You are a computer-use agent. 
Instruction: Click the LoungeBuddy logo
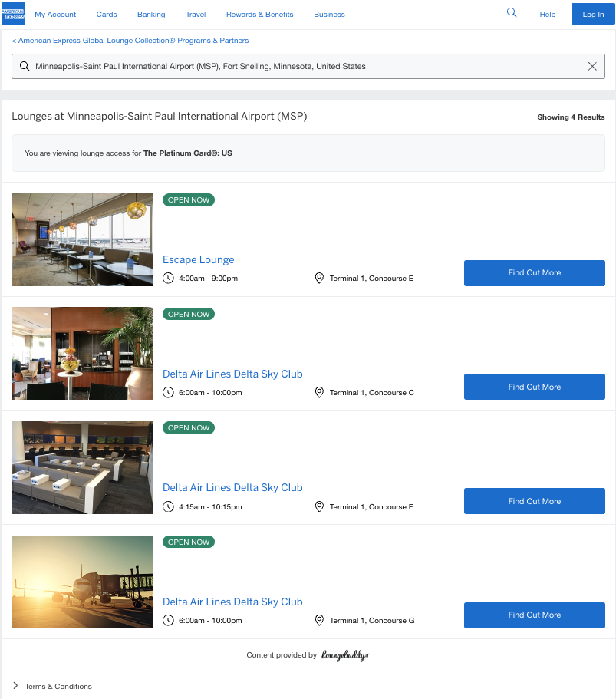coord(344,655)
